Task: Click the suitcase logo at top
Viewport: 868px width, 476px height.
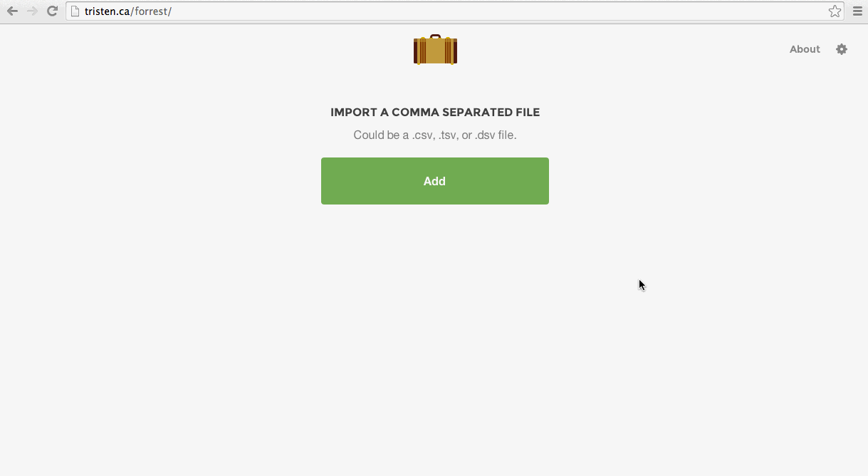Action: click(x=435, y=49)
